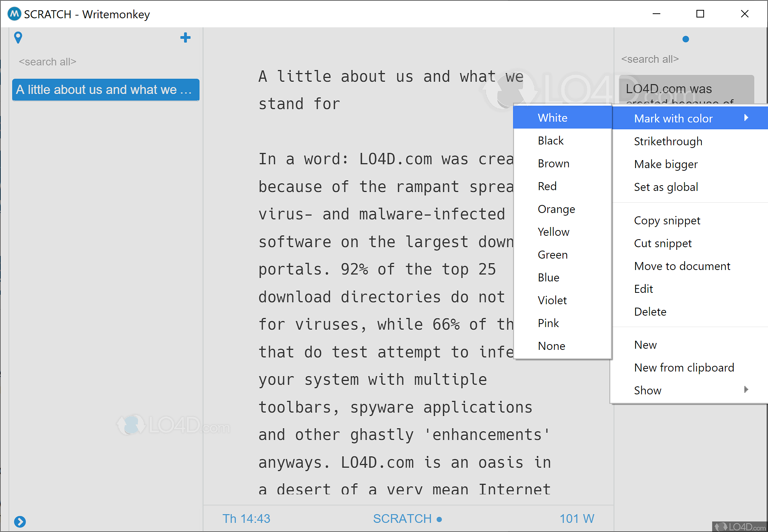Image resolution: width=768 pixels, height=532 pixels.
Task: Open the Mark with color submenu arrow
Action: click(x=746, y=118)
